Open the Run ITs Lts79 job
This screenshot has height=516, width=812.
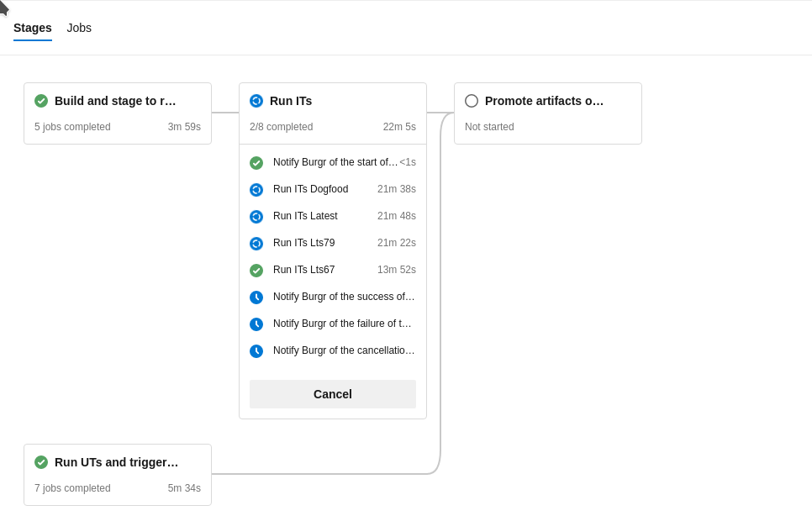[x=305, y=243]
